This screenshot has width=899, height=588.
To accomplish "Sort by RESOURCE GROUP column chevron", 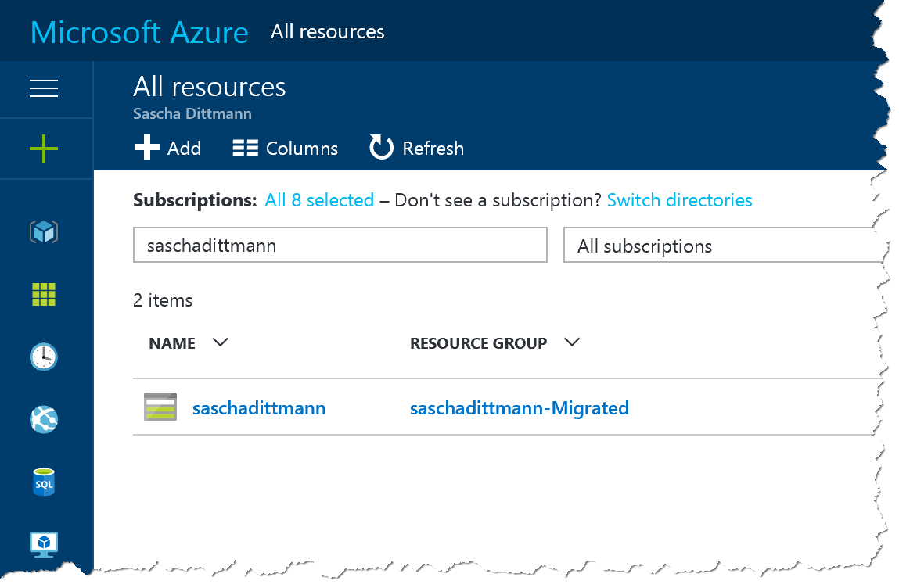I will coord(572,342).
